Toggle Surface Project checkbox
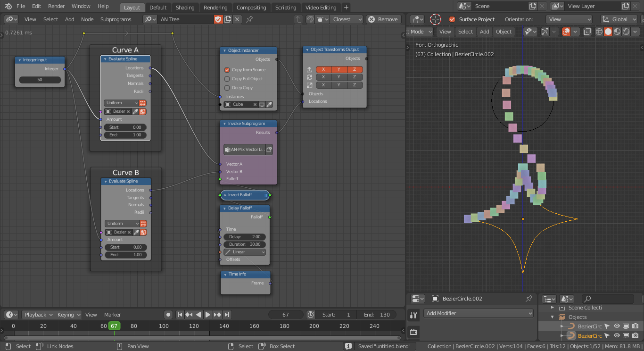 (x=452, y=19)
